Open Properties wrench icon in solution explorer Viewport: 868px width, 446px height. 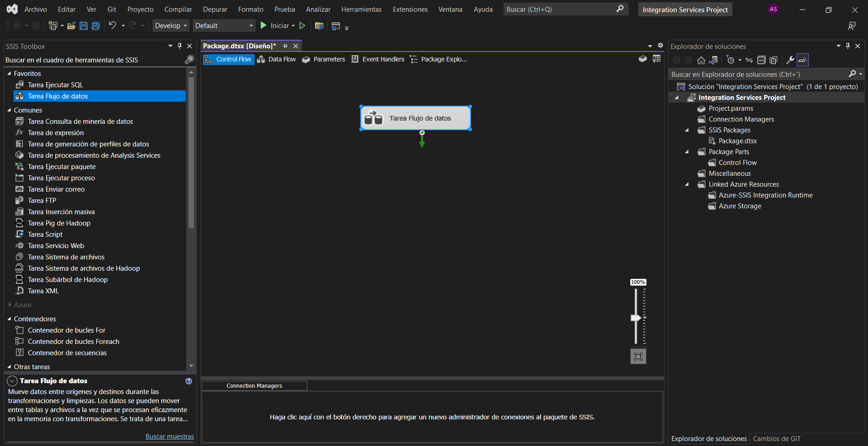coord(790,60)
